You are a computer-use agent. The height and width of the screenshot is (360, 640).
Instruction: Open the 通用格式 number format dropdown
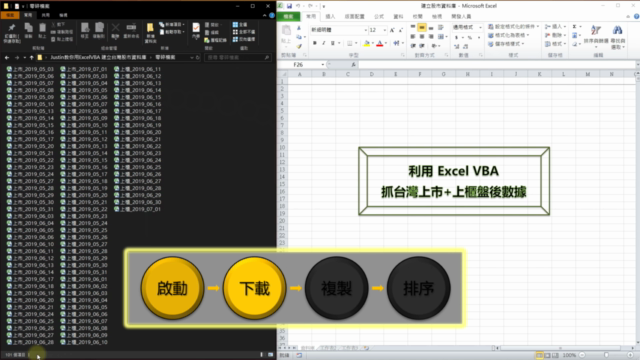click(x=480, y=27)
